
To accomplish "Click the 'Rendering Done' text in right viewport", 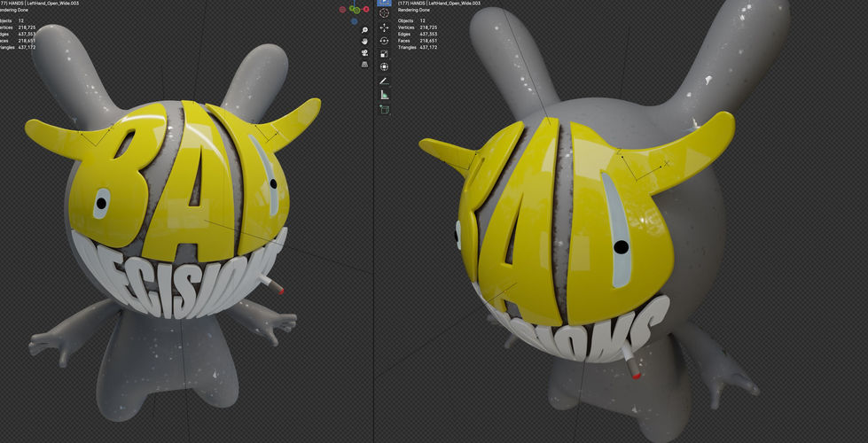I will click(416, 10).
